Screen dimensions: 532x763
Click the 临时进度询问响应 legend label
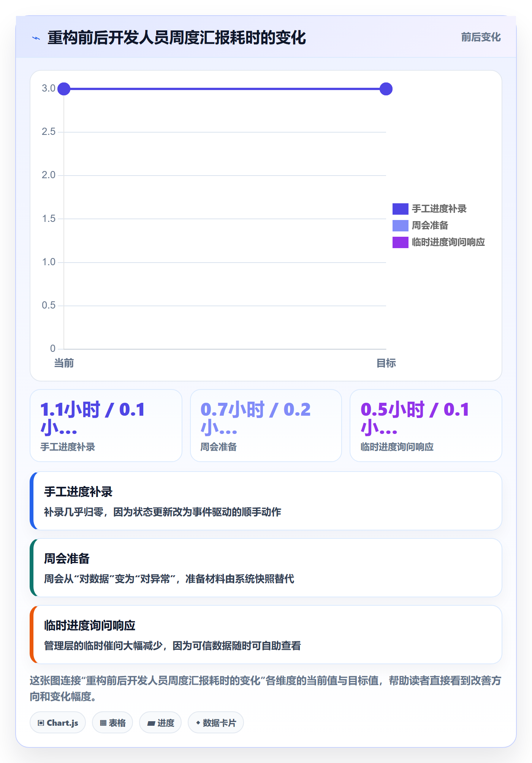click(x=448, y=242)
